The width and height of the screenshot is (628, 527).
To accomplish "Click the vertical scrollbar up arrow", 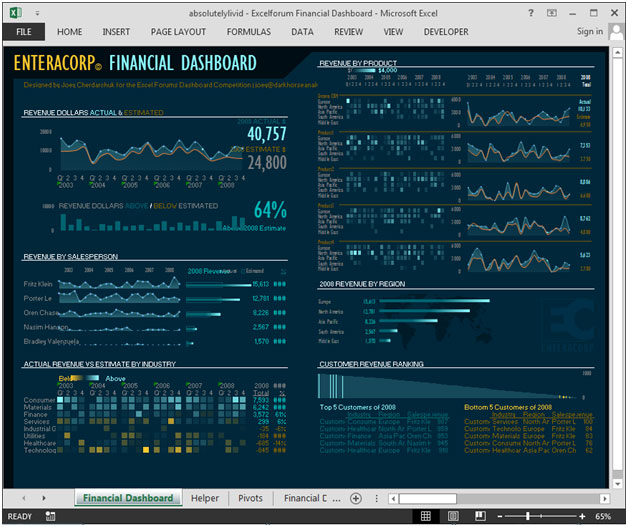I will 617,53.
